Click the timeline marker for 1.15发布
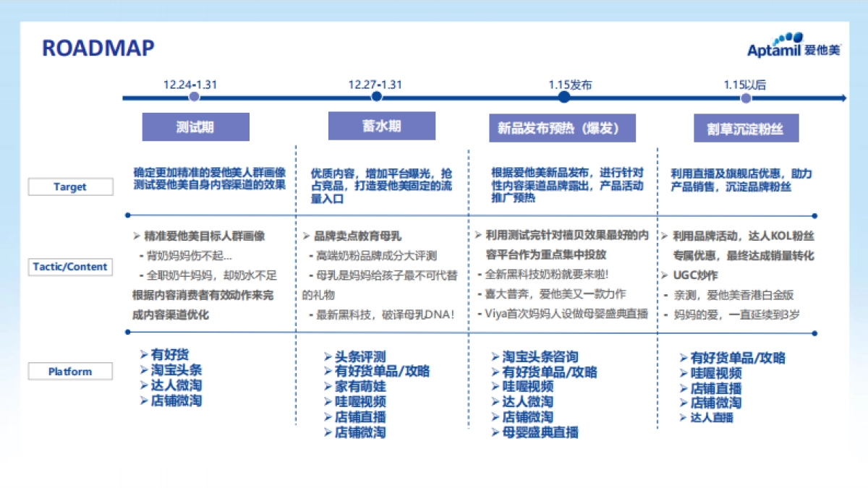 pos(563,98)
